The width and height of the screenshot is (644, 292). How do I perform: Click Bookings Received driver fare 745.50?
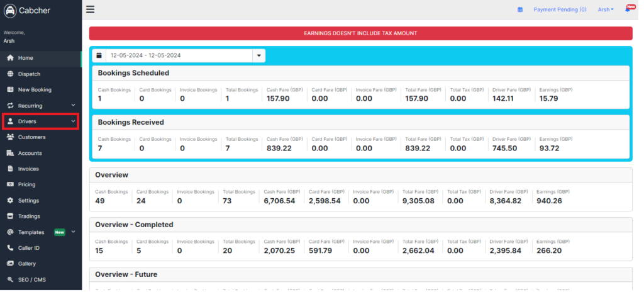coord(505,148)
